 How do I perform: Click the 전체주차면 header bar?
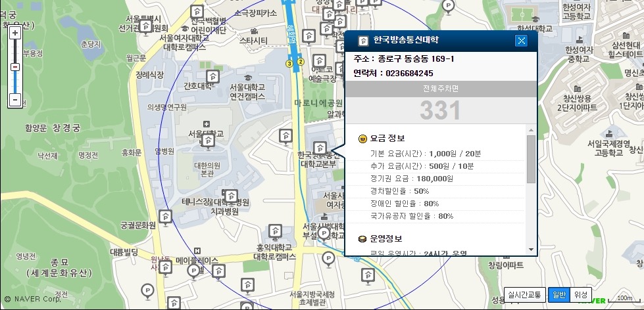(441, 89)
